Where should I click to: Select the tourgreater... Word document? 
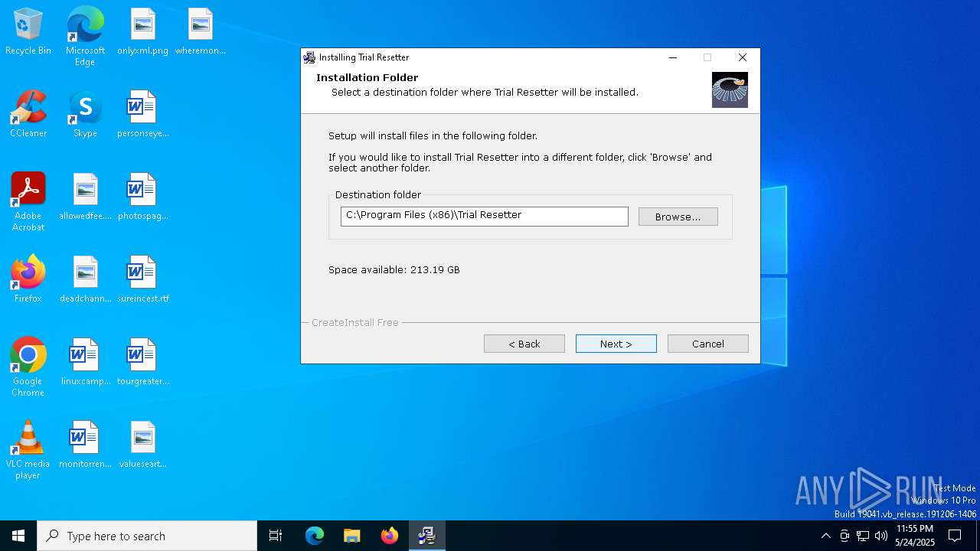[142, 362]
